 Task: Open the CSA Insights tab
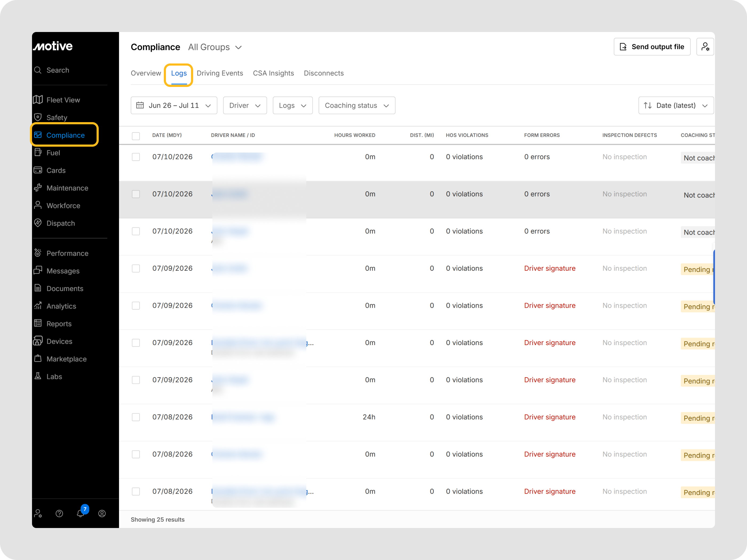pyautogui.click(x=273, y=73)
